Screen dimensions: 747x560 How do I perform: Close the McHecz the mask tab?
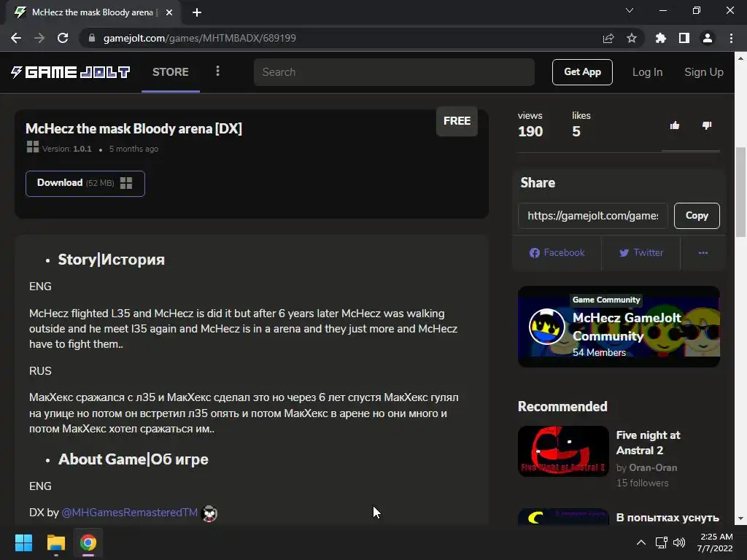[x=169, y=12]
